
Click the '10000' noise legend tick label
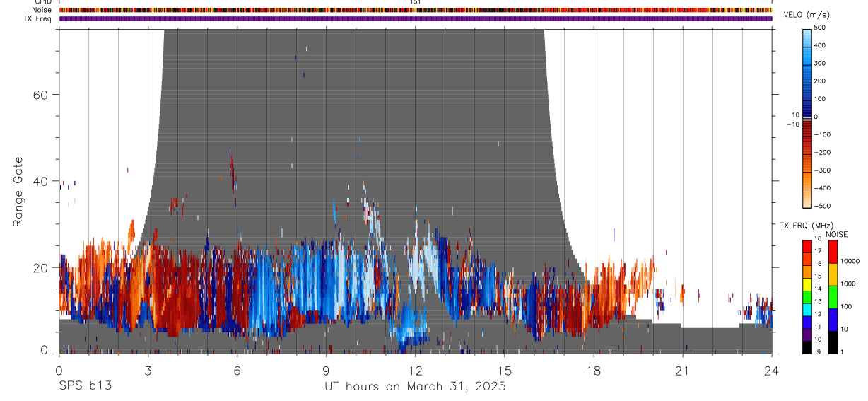click(x=850, y=262)
